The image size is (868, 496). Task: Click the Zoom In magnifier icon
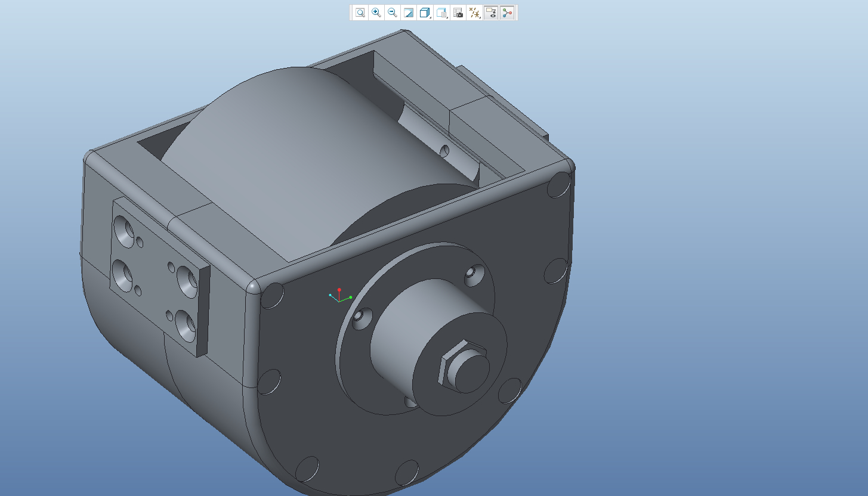[376, 13]
